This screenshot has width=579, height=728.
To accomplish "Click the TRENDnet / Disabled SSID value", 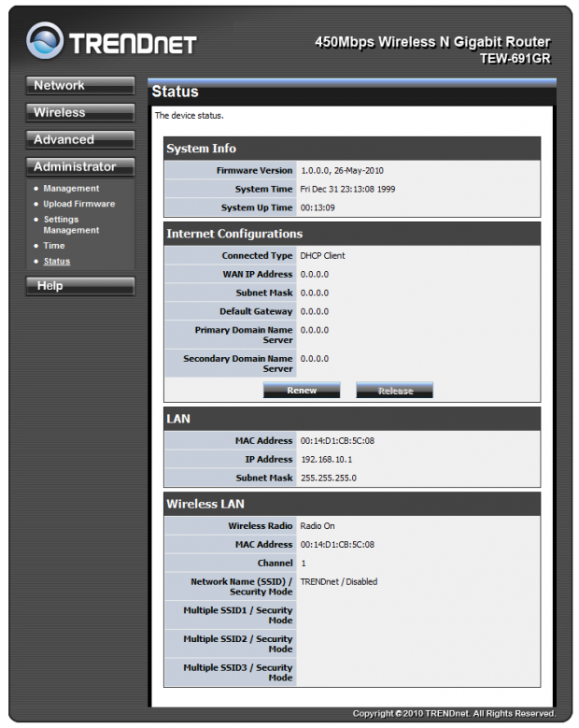I will (x=338, y=581).
